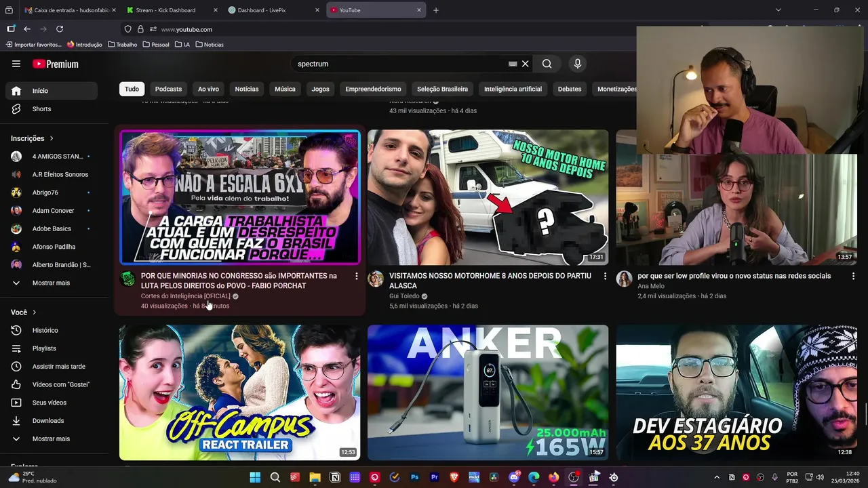The height and width of the screenshot is (488, 868).
Task: Open the Adam Conover subscription
Action: pyautogui.click(x=52, y=210)
